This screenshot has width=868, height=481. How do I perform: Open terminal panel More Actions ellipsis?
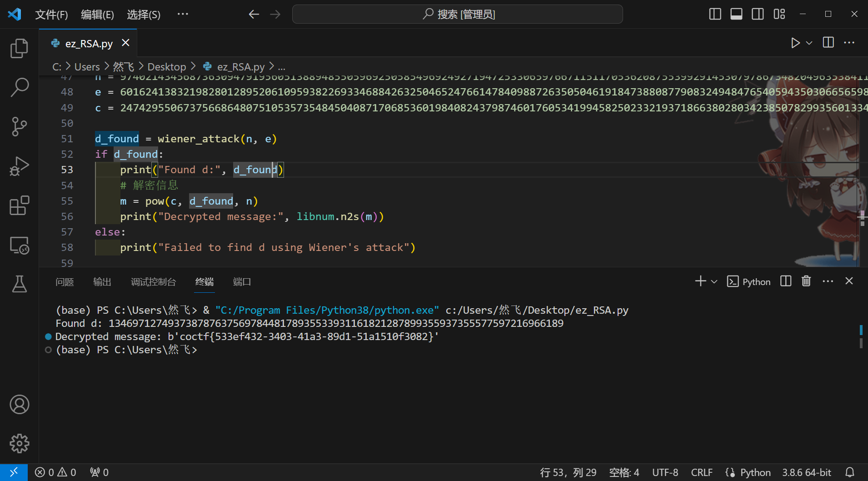click(828, 281)
